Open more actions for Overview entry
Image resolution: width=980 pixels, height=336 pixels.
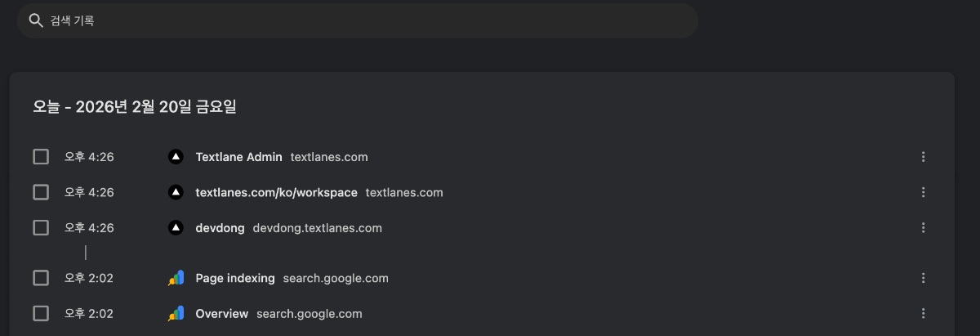point(923,313)
